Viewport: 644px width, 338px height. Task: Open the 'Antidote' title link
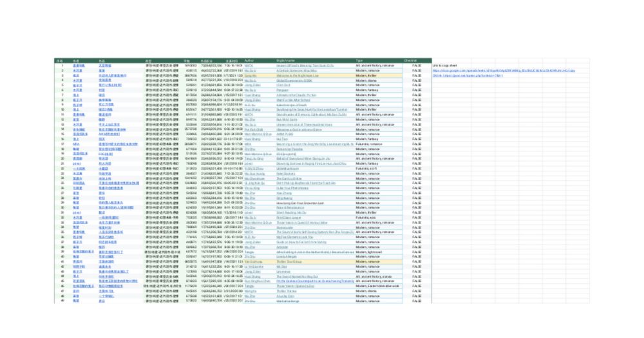[282, 247]
